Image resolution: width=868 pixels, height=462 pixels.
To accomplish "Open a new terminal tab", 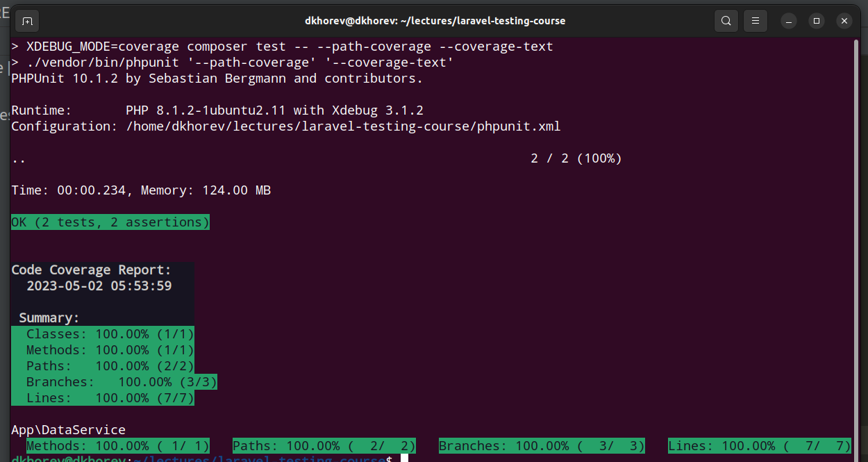I will [x=27, y=21].
